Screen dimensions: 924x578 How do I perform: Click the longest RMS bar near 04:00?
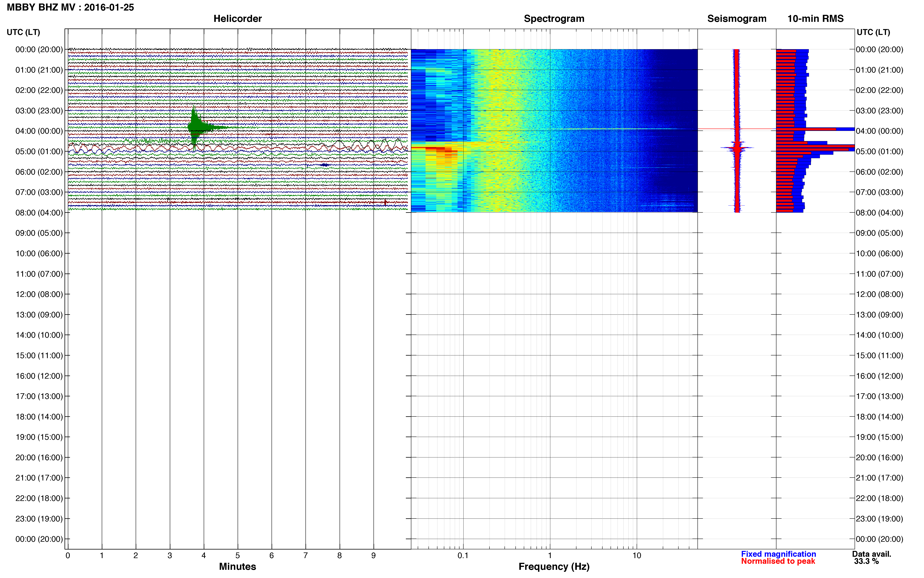tap(815, 129)
